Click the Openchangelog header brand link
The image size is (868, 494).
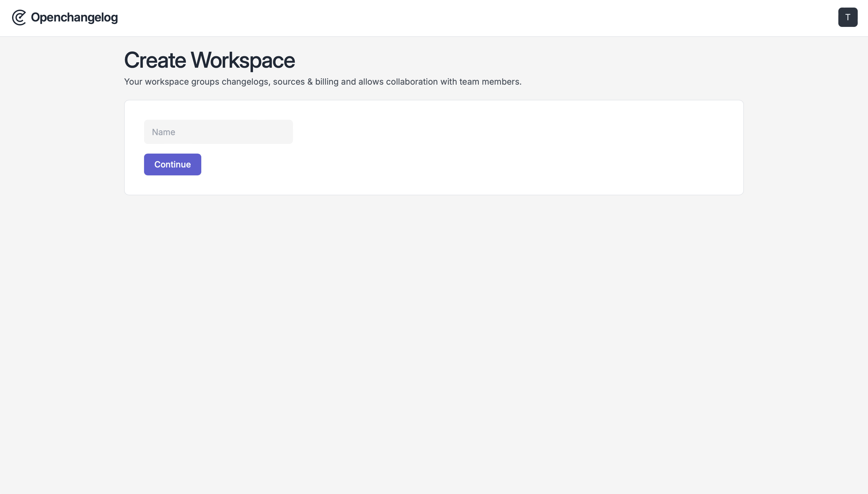[64, 17]
